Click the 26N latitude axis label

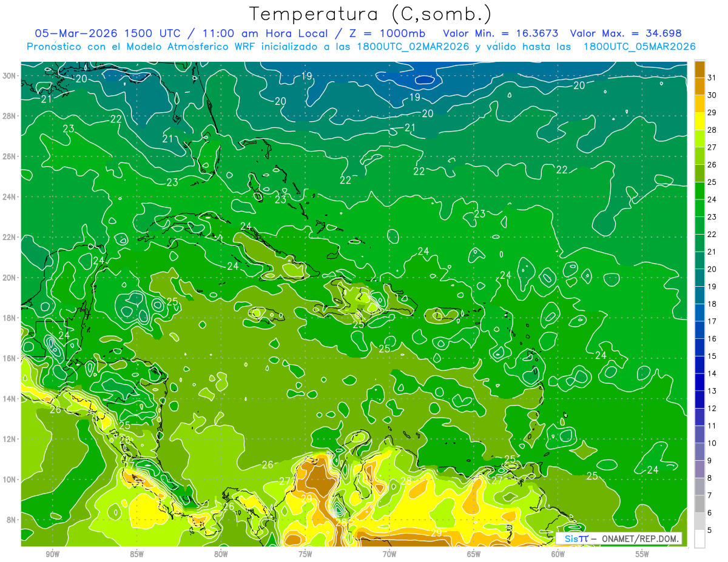(9, 156)
